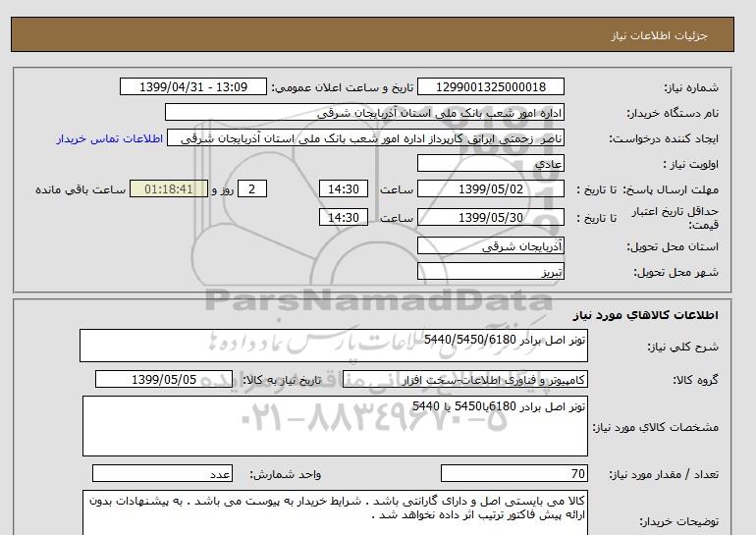This screenshot has height=535, width=756.
Task: Click the label تاریخ و ساعت اعلان عمومی
Action: 343,87
